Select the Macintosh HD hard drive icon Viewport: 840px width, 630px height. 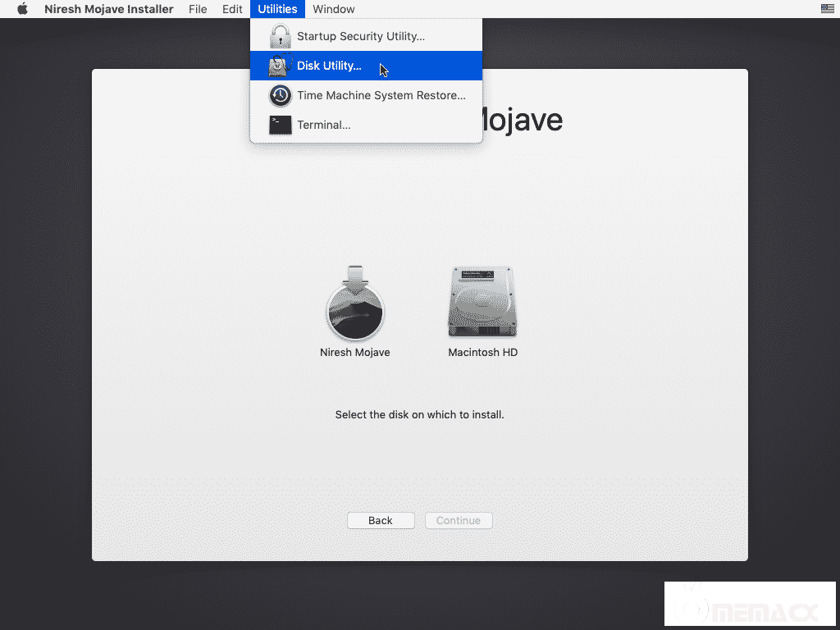482,302
